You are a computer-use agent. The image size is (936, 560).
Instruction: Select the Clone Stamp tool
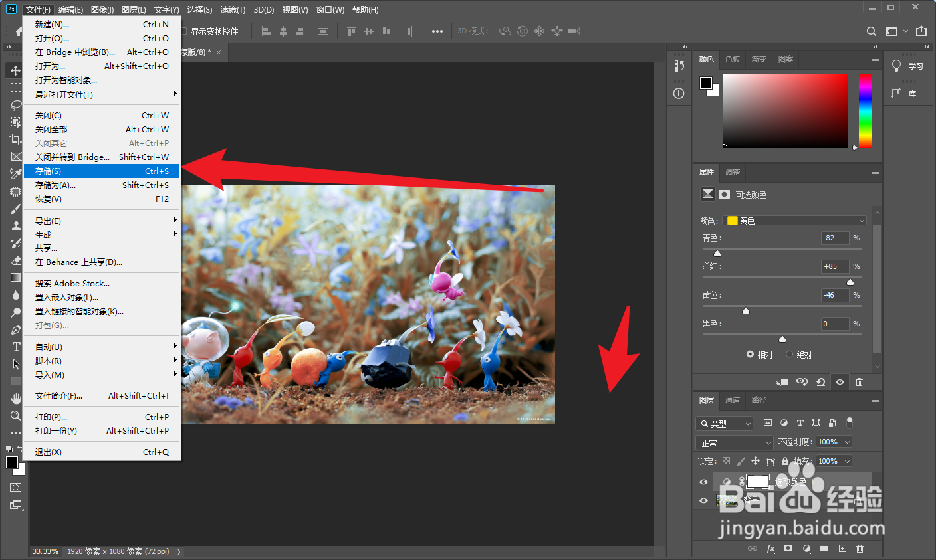click(x=15, y=226)
